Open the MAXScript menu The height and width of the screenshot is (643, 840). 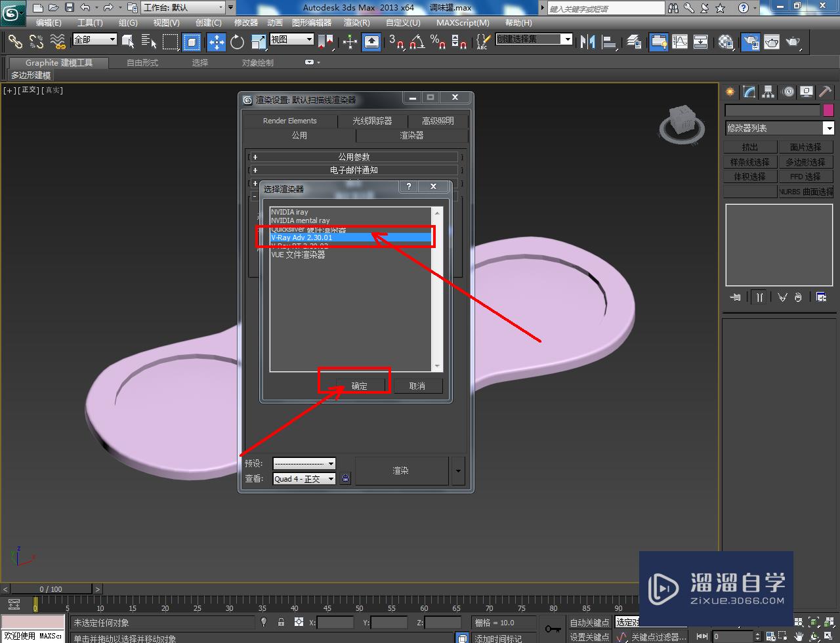pos(463,22)
